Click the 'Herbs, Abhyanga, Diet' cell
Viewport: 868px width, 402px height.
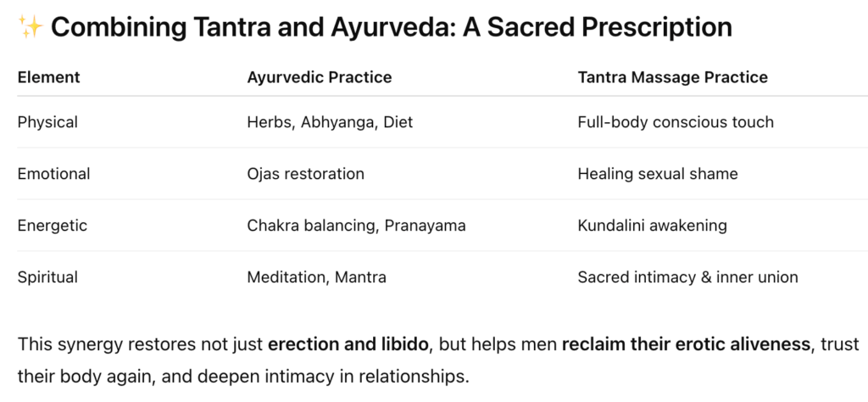point(330,122)
